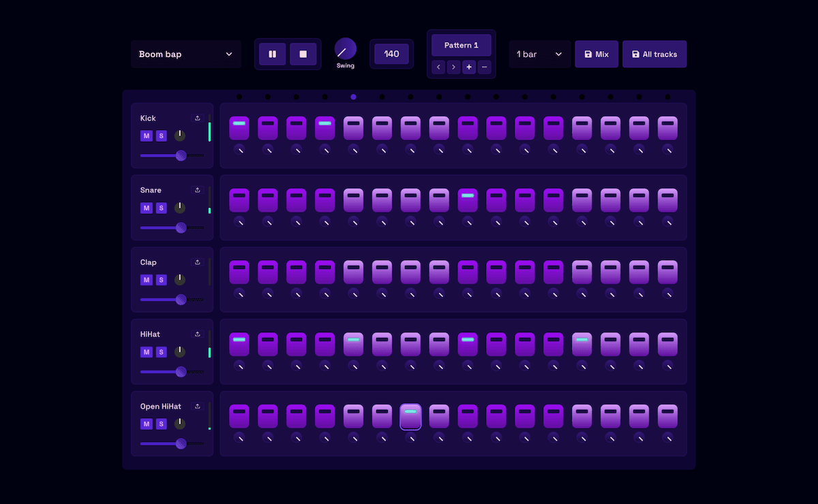Click the knob under ninth Snare step

468,221
